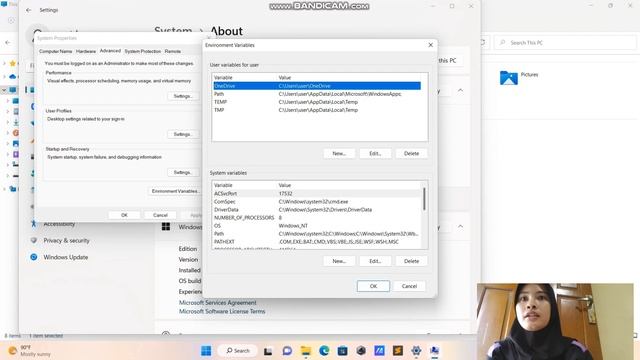Open Task View from the taskbar

[x=268, y=351]
